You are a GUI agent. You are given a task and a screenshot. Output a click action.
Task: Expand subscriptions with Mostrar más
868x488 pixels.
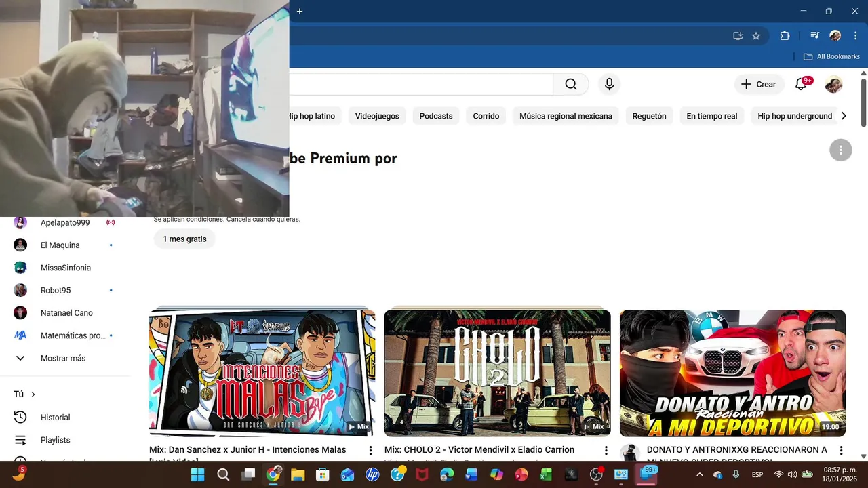tap(65, 358)
